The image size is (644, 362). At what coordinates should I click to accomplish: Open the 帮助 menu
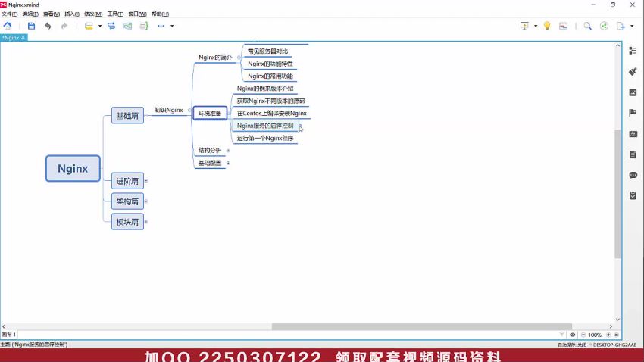(160, 14)
